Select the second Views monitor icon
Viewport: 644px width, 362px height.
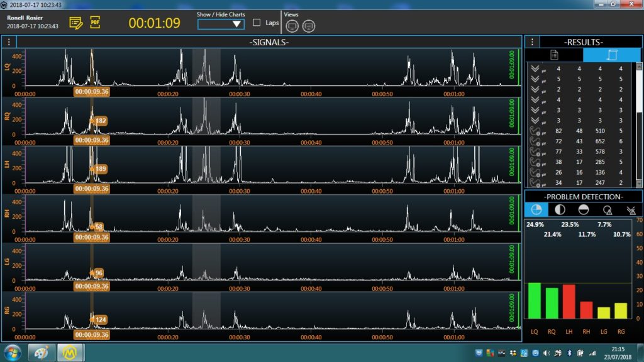click(x=309, y=26)
